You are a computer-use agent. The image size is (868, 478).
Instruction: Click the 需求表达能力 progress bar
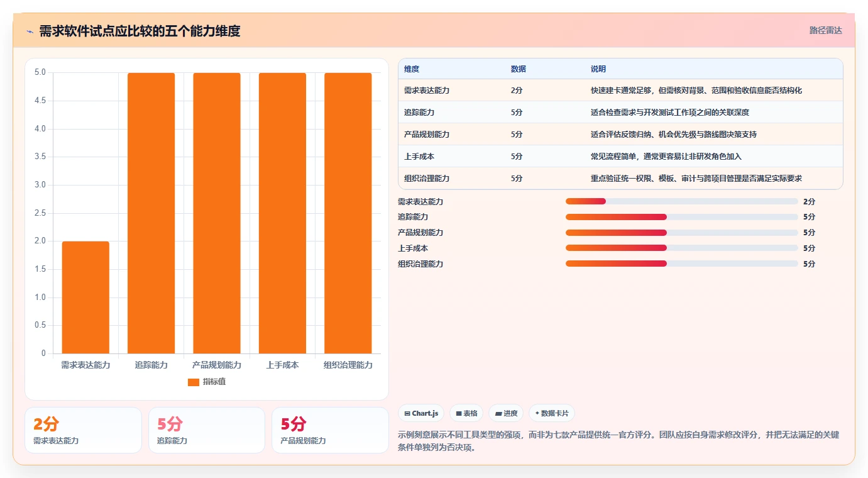pos(681,201)
